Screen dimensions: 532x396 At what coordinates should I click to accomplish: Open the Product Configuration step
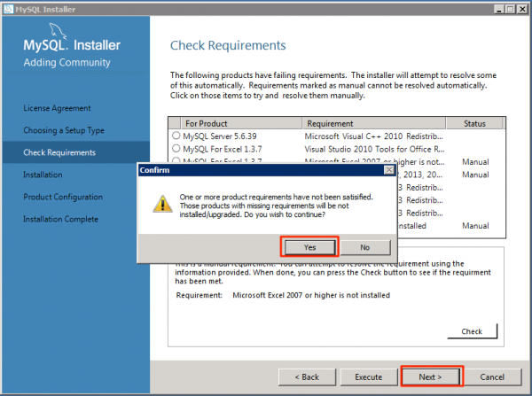[63, 197]
